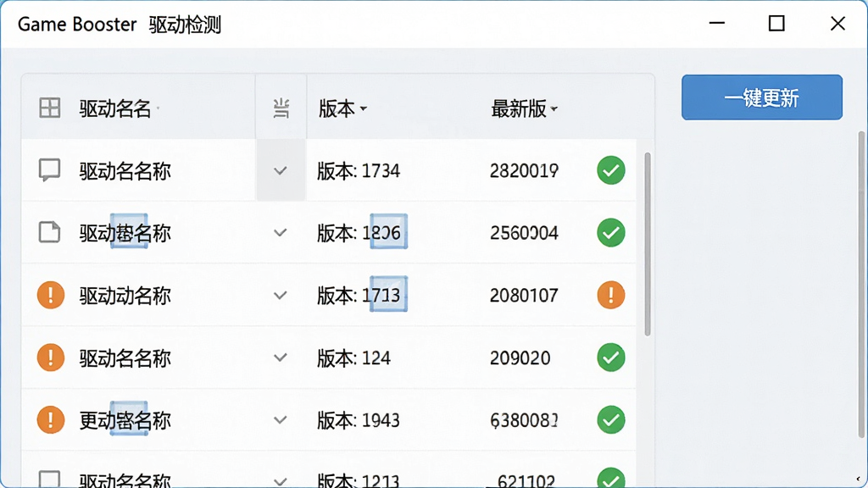Click the 当 column header icon

tap(281, 108)
